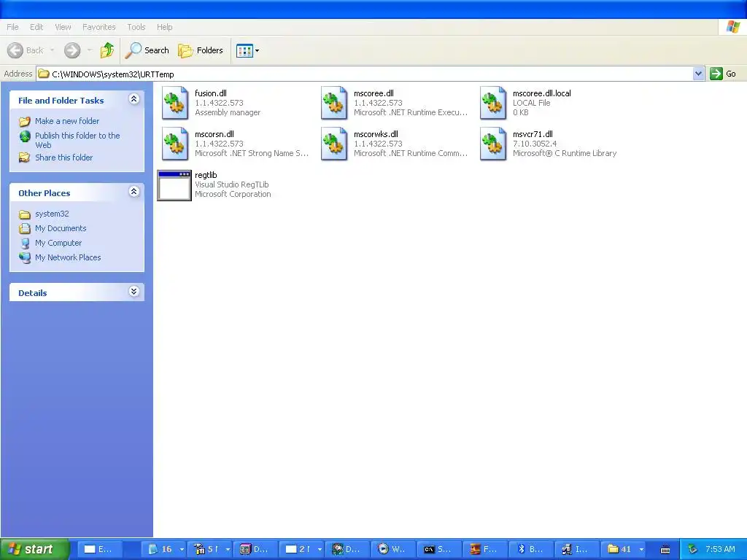
Task: Open the Edit menu
Action: [x=36, y=27]
